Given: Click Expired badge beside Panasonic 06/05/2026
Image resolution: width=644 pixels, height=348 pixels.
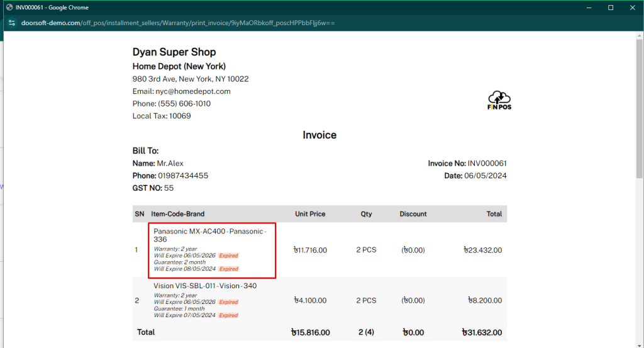Looking at the screenshot, I should (x=228, y=255).
